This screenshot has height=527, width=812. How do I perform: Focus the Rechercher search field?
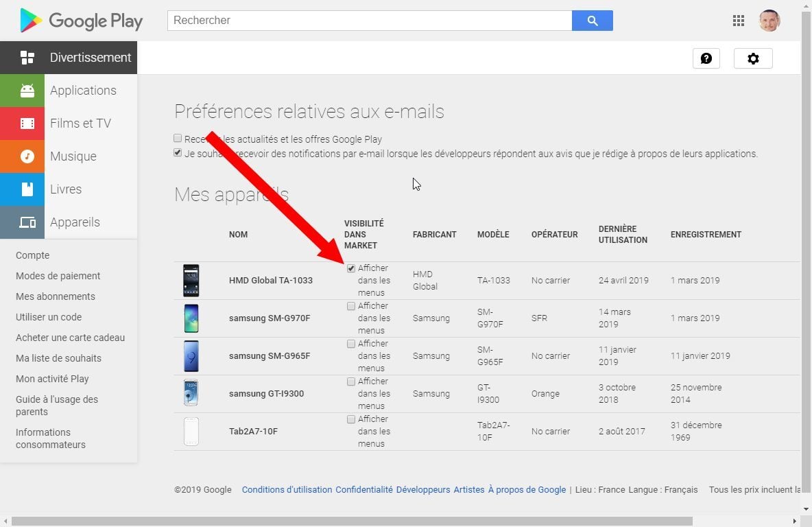tap(369, 21)
